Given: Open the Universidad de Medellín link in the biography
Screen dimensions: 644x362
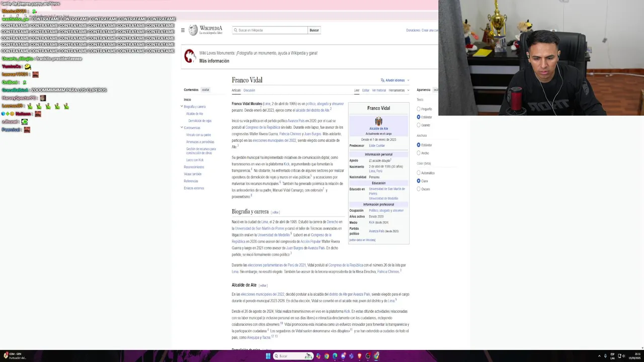Looking at the screenshot, I should pyautogui.click(x=274, y=235).
